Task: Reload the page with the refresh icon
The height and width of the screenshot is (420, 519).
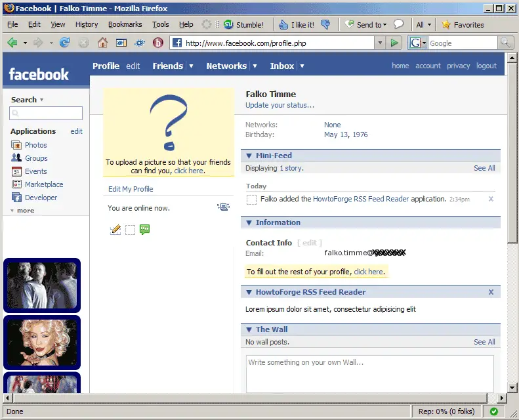Action: [64, 43]
